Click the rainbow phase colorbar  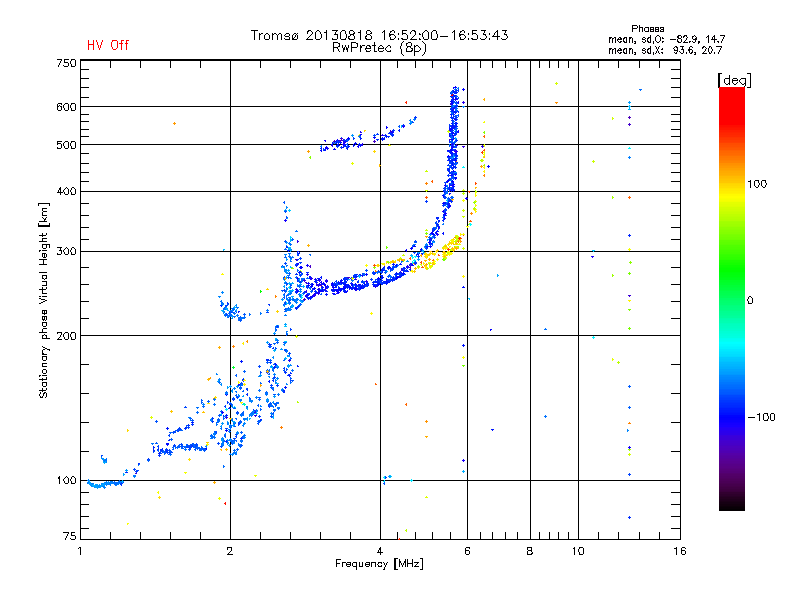pos(732,299)
